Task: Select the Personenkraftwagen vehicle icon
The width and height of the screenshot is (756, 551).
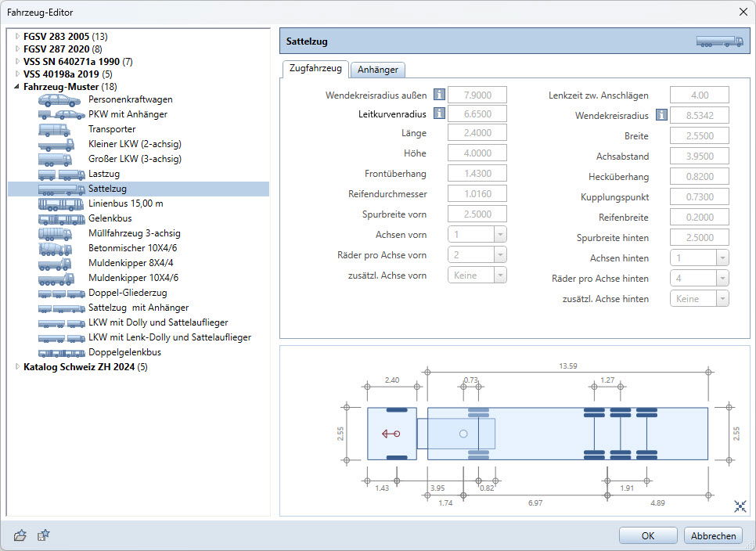Action: click(59, 99)
